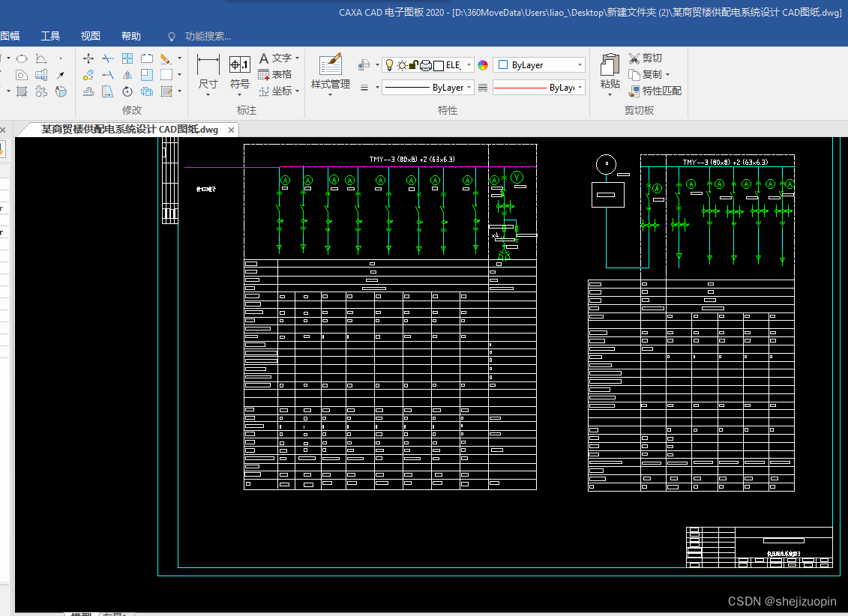Select the Trim tool in 修改 group
The height and width of the screenshot is (616, 848).
point(108,58)
